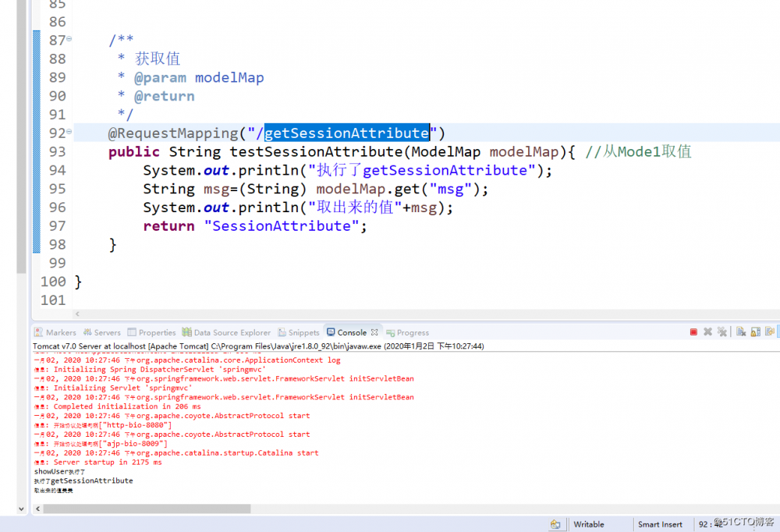The height and width of the screenshot is (532, 780).
Task: Toggle word wrap icon in console toolbar
Action: coord(770,332)
